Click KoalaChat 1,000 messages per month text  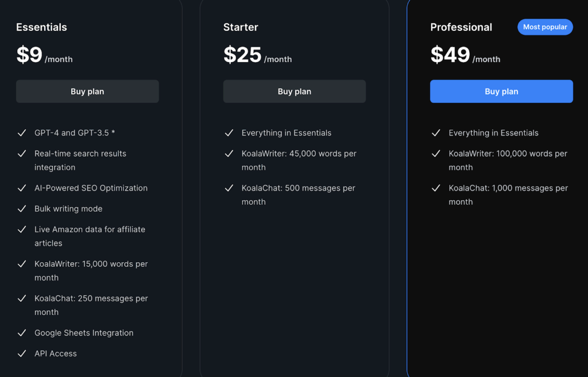tap(508, 195)
